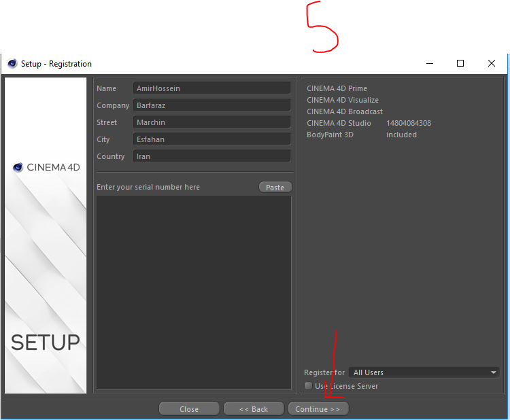Click the Cinema 4D icon in title bar
This screenshot has width=510, height=420.
(12, 63)
